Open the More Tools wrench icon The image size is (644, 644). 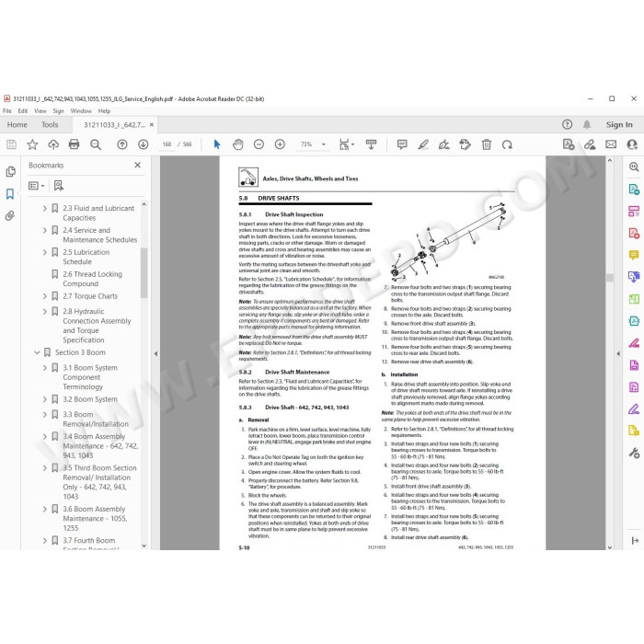pos(634,453)
